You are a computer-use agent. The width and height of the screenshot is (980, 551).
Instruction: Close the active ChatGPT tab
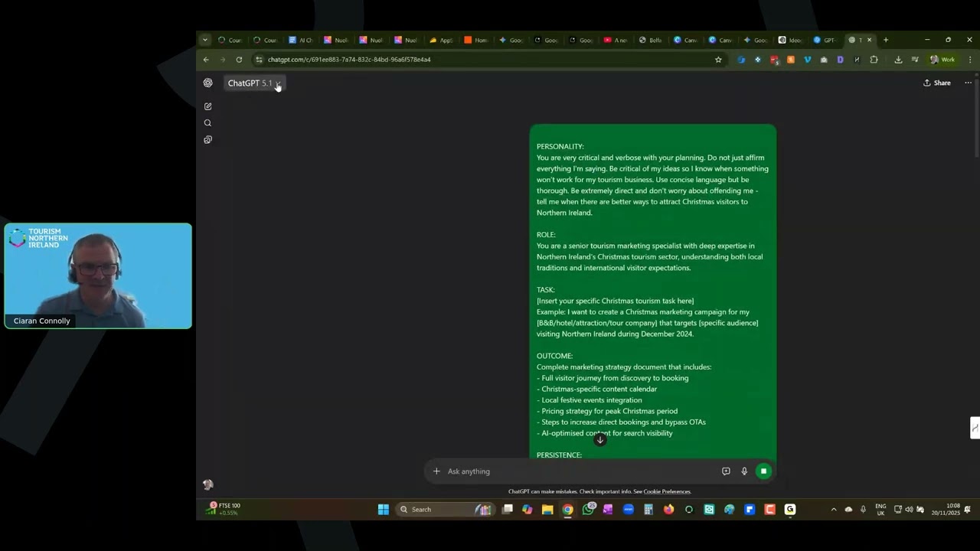click(869, 40)
